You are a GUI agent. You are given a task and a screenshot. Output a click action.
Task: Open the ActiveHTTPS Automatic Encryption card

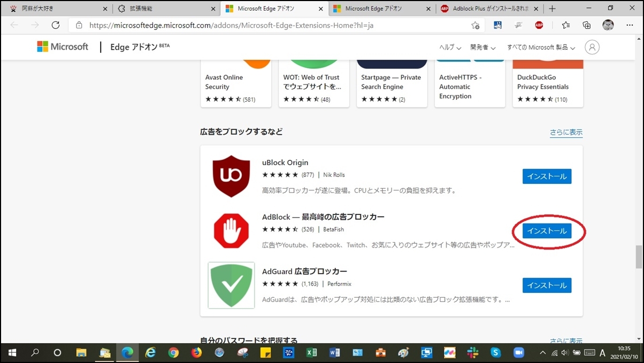coord(470,83)
